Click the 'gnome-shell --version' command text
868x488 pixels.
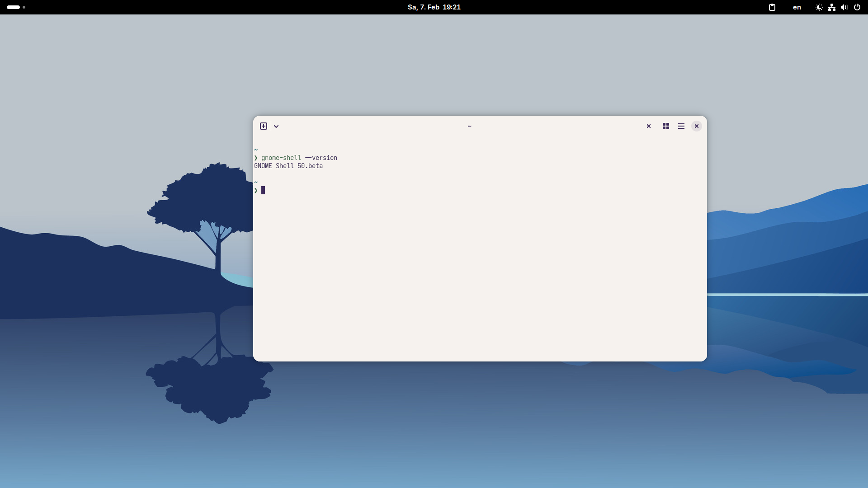click(x=299, y=158)
